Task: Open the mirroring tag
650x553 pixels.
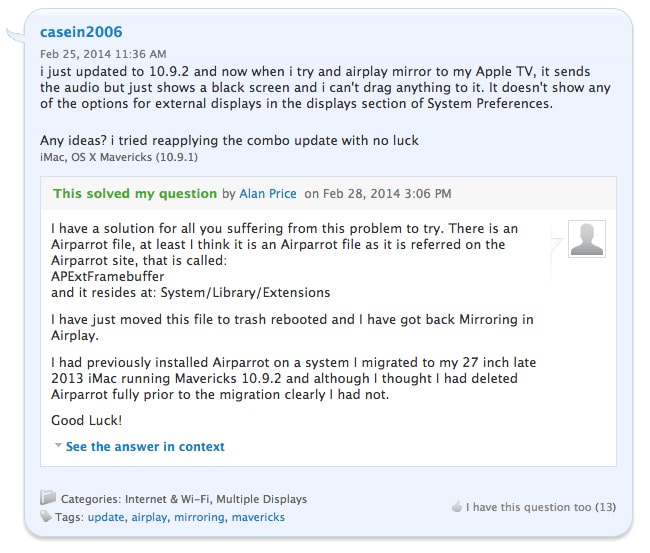Action: click(199, 517)
